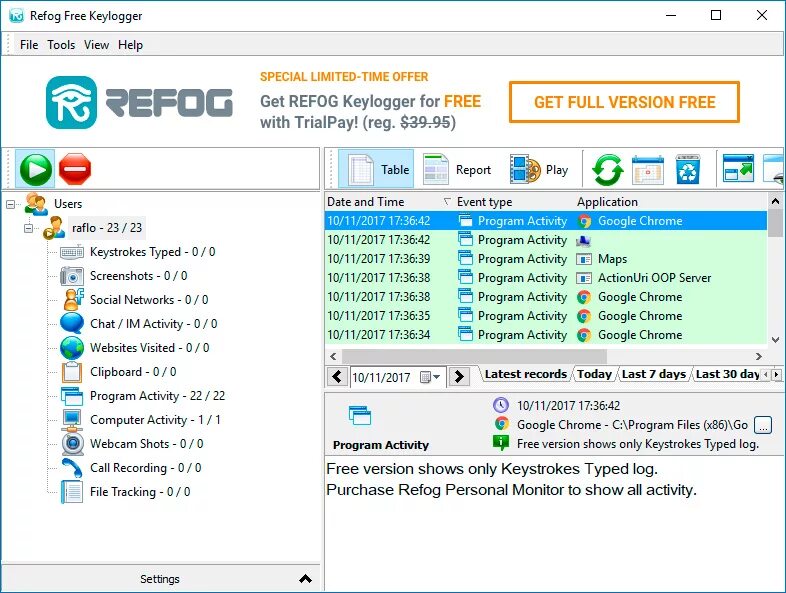Screen dimensions: 786x593
Task: Select raflo - 23 / 23 label
Action: click(x=107, y=228)
